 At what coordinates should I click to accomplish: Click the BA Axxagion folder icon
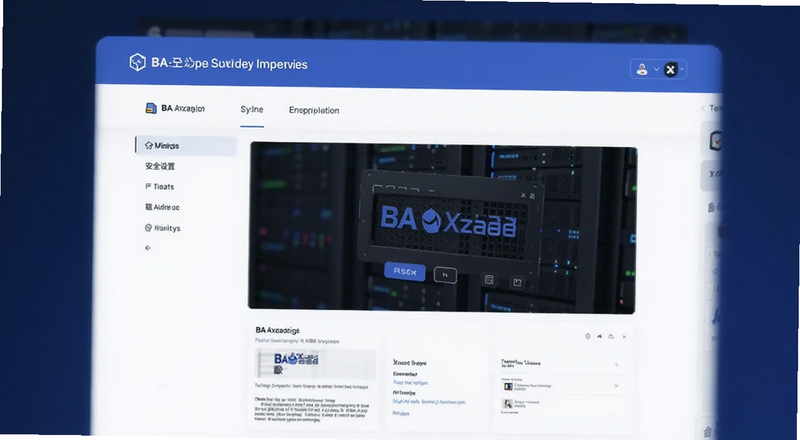tap(151, 108)
